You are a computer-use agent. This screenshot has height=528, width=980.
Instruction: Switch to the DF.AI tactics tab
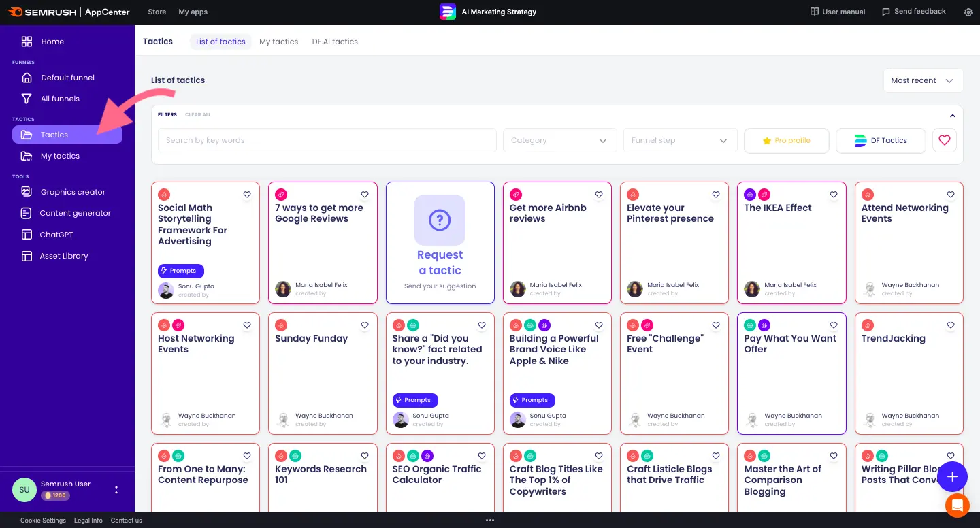tap(335, 42)
